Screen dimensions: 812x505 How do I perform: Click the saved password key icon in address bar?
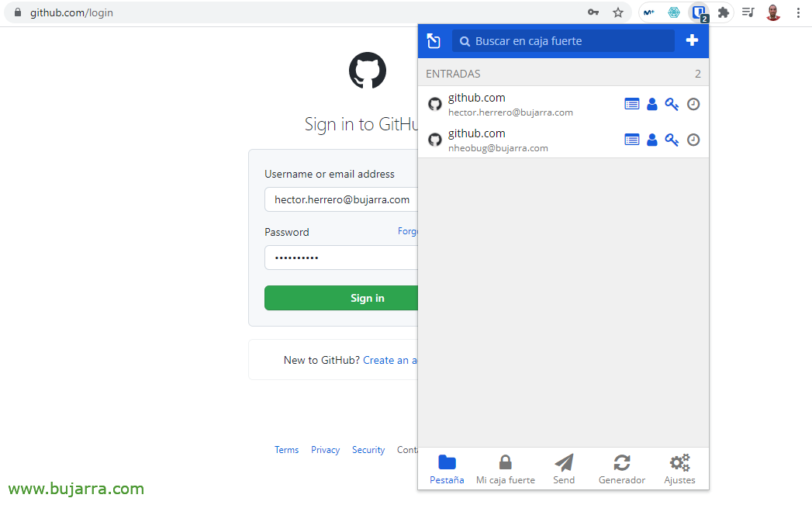coord(593,12)
